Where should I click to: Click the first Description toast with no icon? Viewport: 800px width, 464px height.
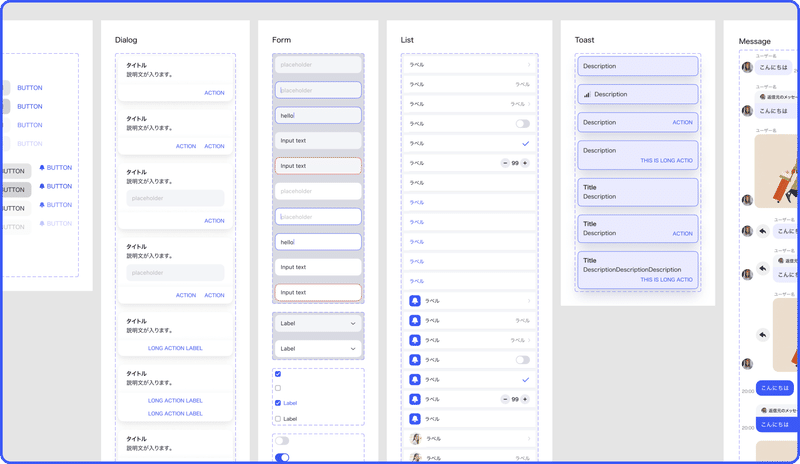pyautogui.click(x=638, y=66)
